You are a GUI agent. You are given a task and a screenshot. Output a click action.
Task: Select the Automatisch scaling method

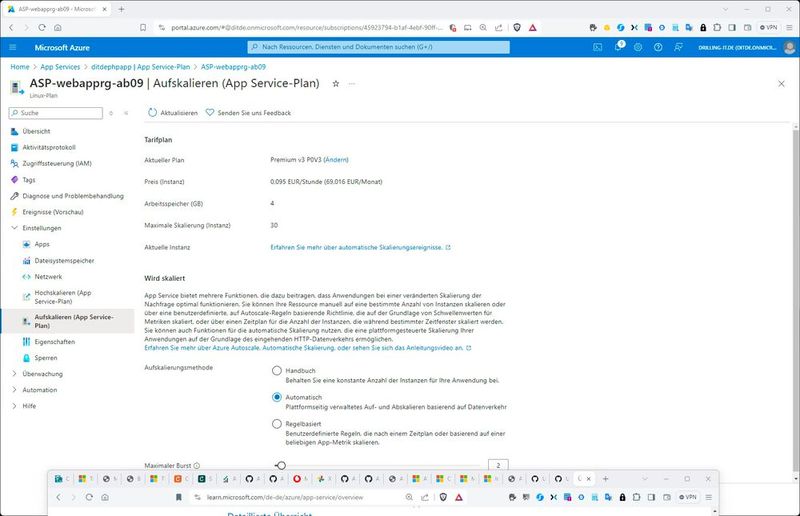pos(277,397)
